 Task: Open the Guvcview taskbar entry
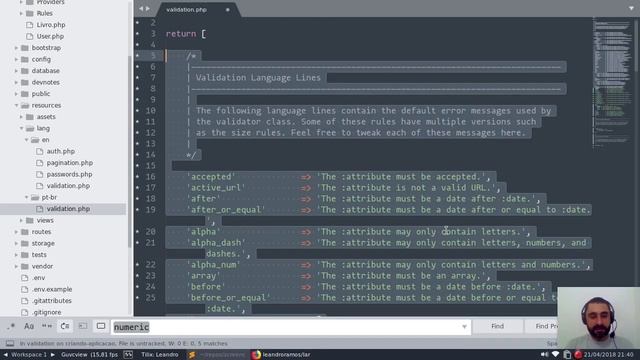pyautogui.click(x=89, y=354)
